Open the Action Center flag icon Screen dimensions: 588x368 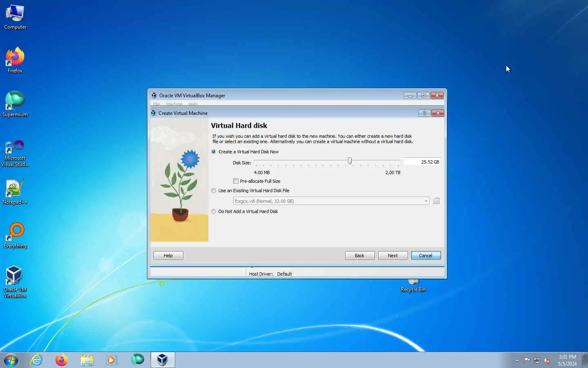527,360
